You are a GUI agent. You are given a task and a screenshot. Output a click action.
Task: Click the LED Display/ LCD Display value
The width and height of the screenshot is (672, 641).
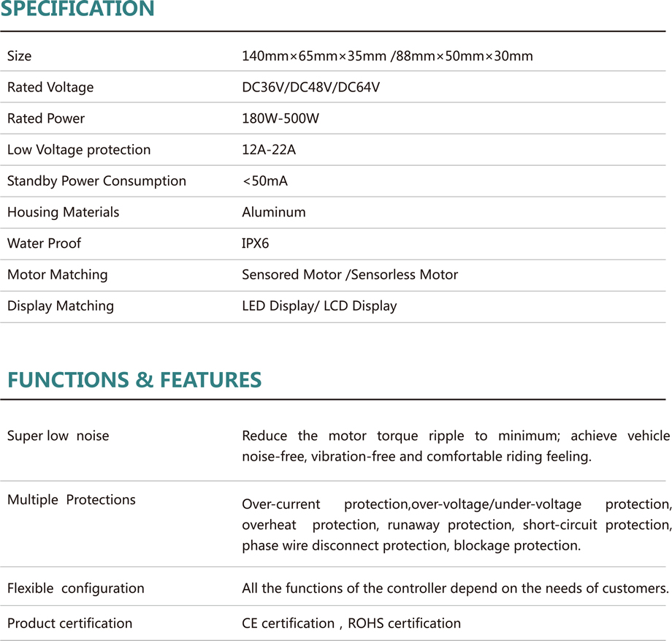(x=319, y=306)
